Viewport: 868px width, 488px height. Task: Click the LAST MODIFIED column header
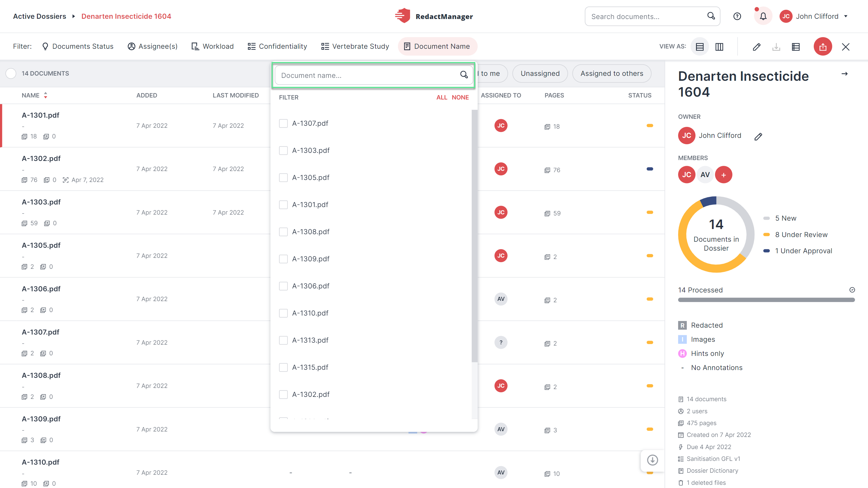pos(235,95)
